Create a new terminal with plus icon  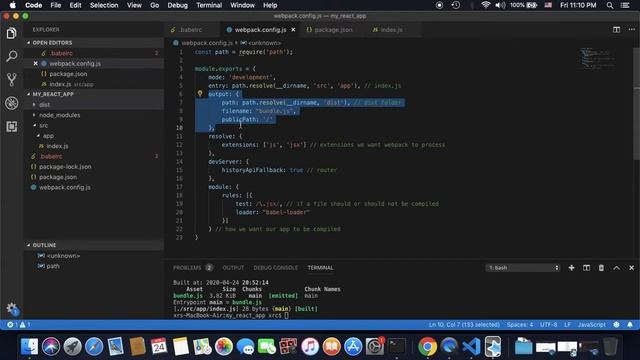[571, 268]
